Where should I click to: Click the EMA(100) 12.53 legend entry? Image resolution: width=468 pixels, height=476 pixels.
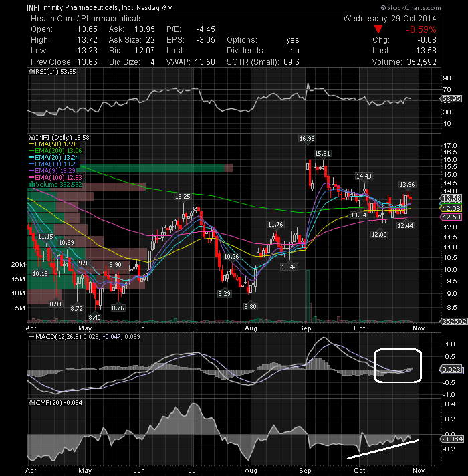(55, 178)
